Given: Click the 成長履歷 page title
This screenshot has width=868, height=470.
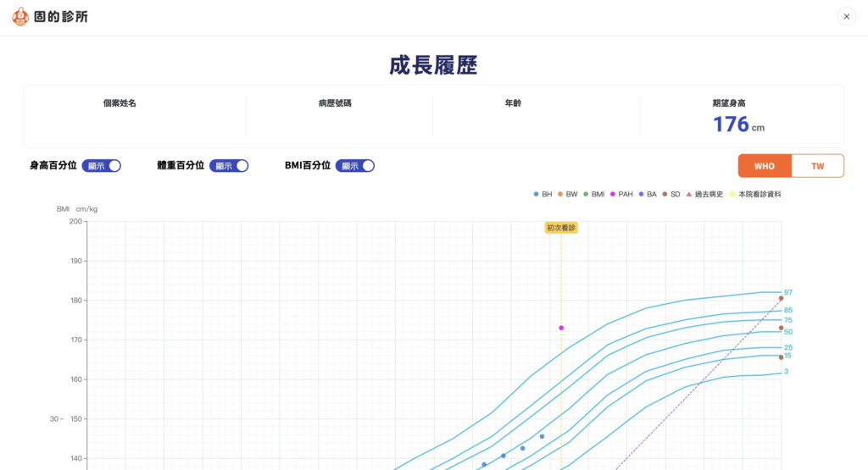Looking at the screenshot, I should pyautogui.click(x=433, y=65).
